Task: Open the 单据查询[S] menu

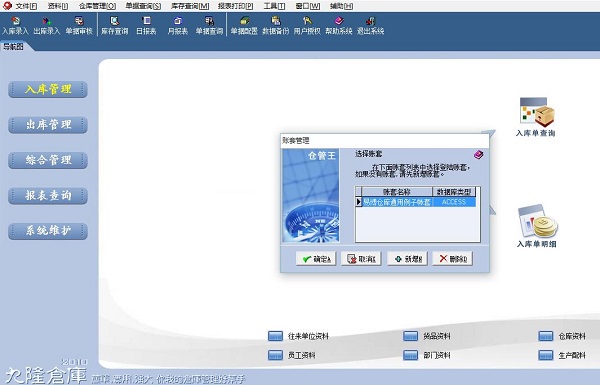Action: click(143, 6)
